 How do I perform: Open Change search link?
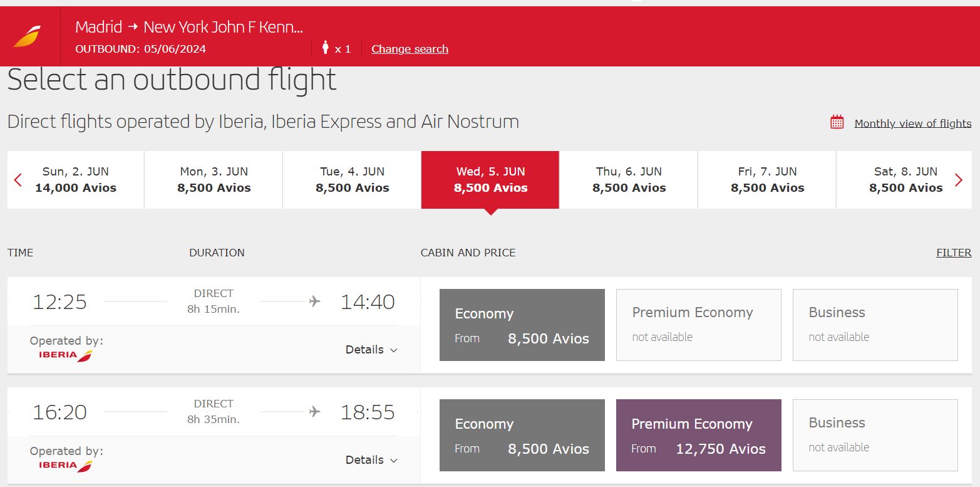pos(410,49)
